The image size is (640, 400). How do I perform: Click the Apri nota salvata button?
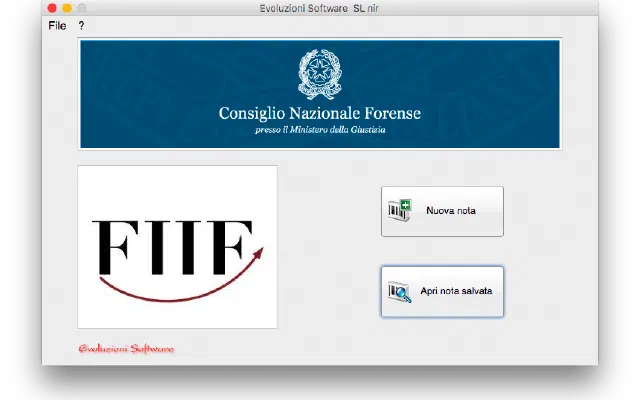pos(442,291)
